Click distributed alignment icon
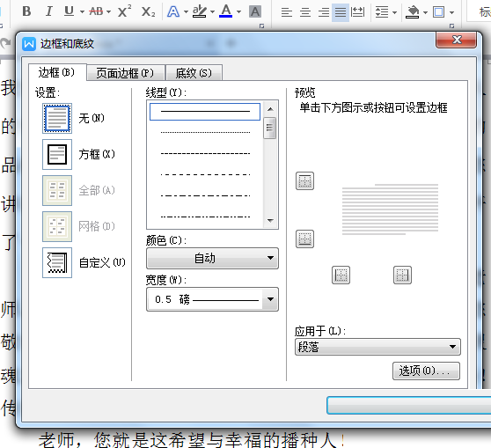 pyautogui.click(x=357, y=12)
